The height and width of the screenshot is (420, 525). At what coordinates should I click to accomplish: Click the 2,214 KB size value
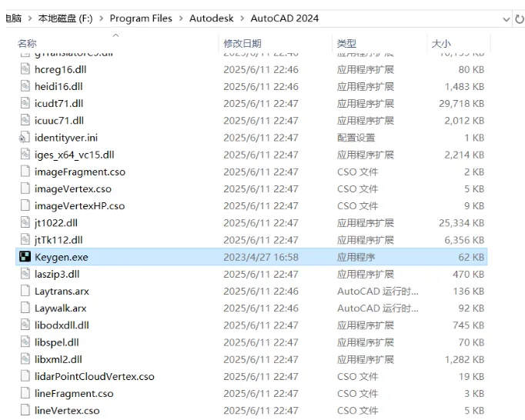464,155
